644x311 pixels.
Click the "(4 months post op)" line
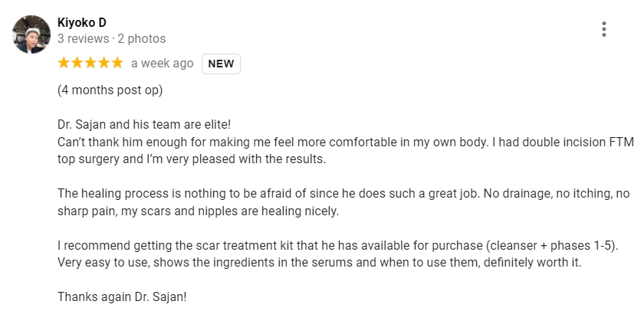tap(110, 90)
